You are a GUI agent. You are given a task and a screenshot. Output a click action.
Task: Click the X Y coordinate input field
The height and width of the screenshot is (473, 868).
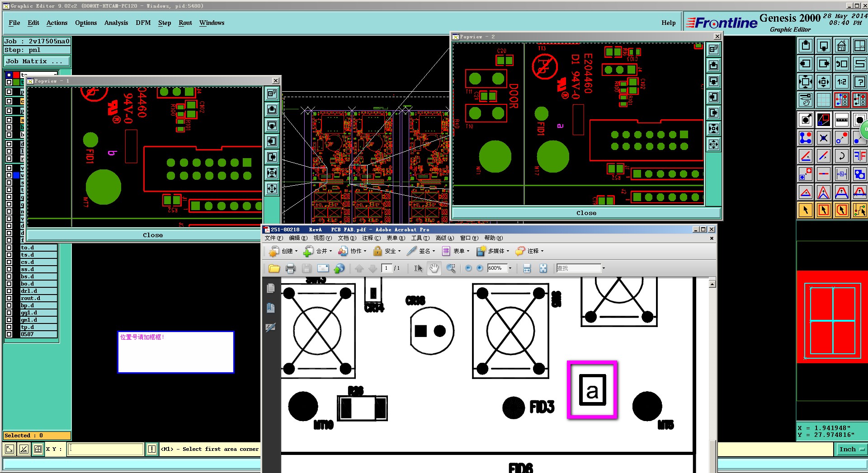[x=106, y=450]
